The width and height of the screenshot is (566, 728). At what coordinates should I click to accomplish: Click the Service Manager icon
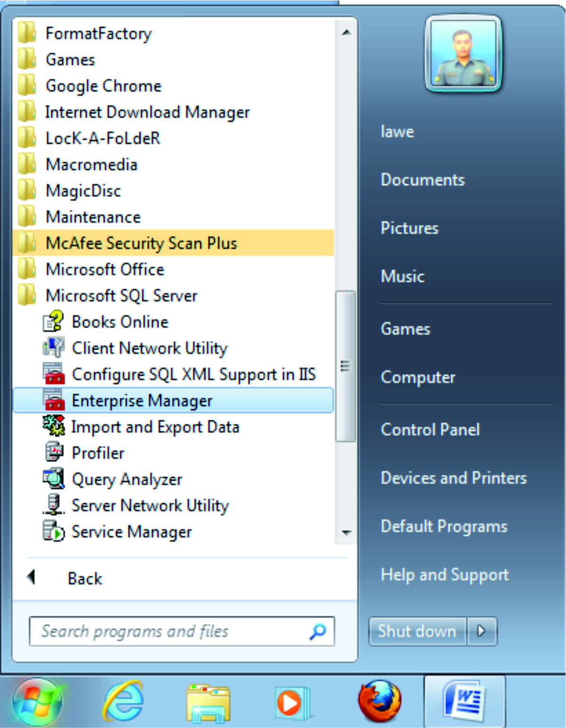[53, 531]
